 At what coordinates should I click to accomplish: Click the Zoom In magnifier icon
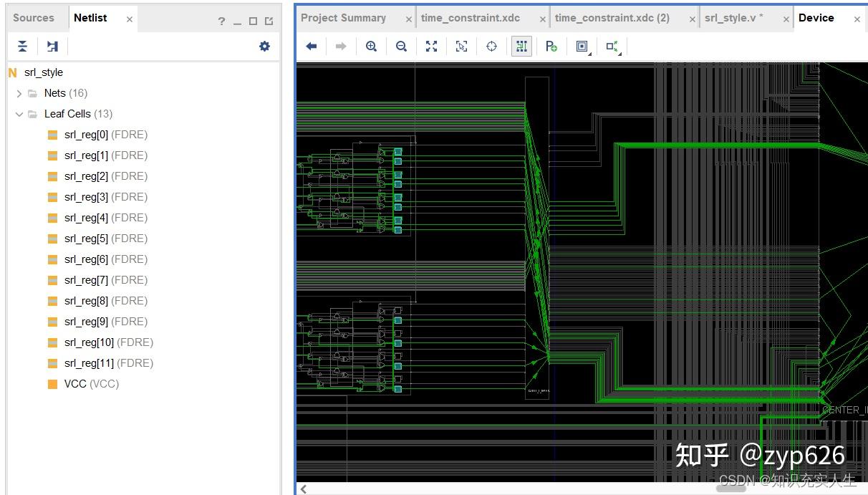coord(371,47)
